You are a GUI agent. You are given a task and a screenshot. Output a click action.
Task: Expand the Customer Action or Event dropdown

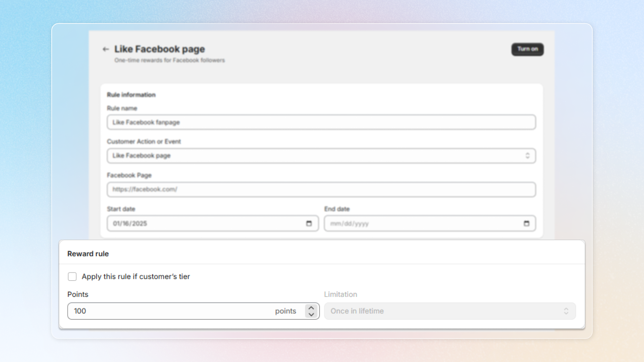pos(315,156)
